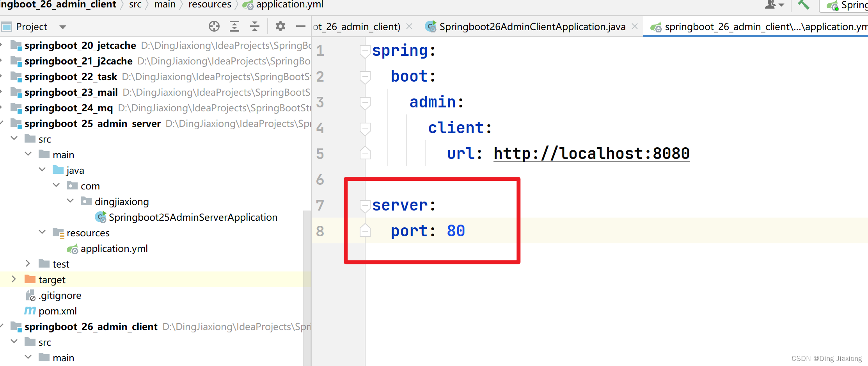This screenshot has width=868, height=366.
Task: Click the src breadcrumb
Action: point(135,5)
